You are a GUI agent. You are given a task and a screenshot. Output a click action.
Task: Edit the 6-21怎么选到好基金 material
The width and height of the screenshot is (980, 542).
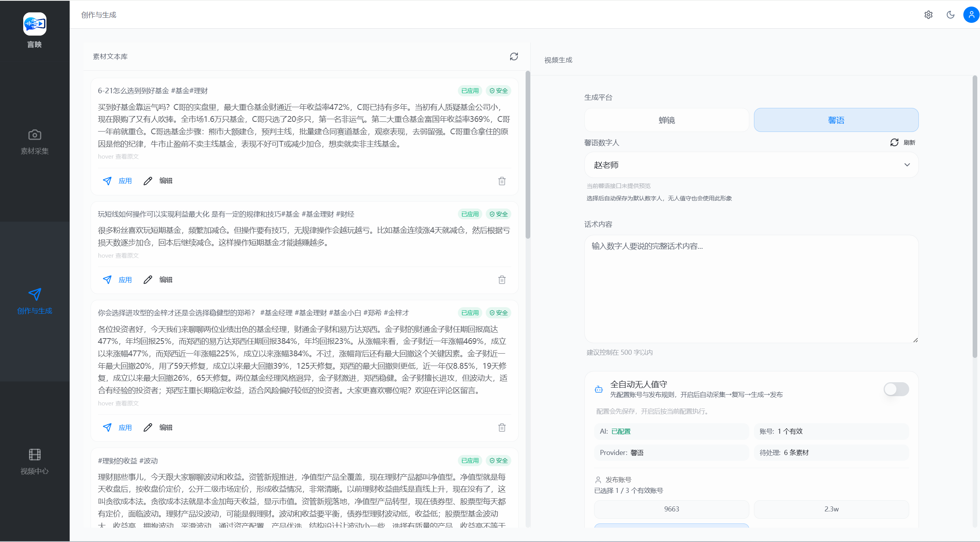pyautogui.click(x=158, y=181)
